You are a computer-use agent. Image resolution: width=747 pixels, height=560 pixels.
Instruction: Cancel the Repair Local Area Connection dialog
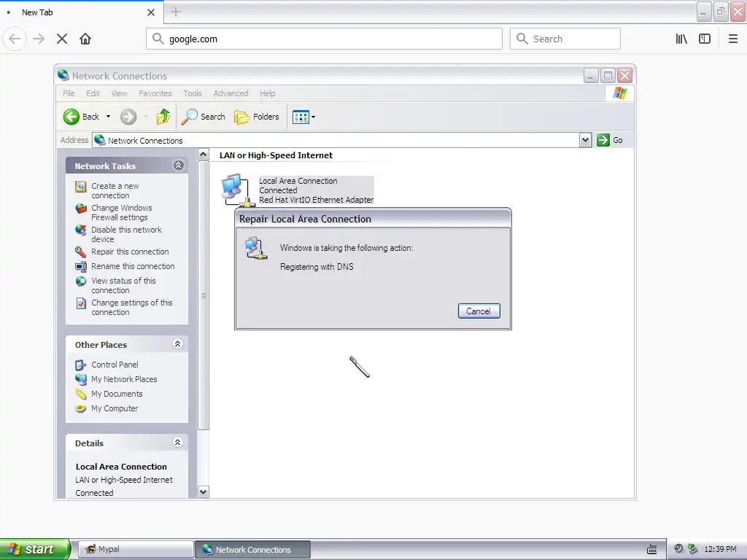click(x=479, y=311)
